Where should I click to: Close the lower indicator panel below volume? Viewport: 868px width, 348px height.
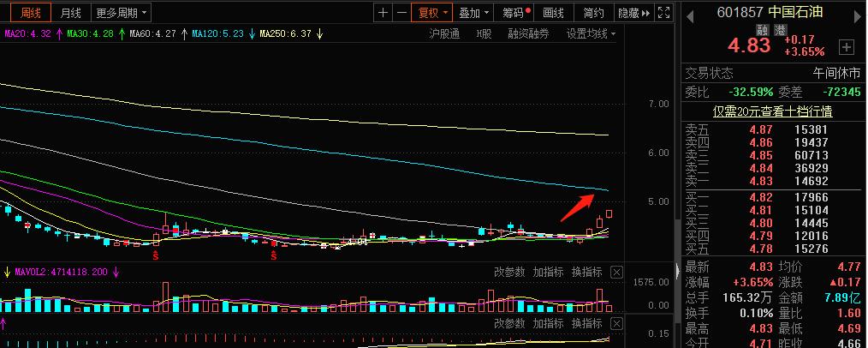coord(616,322)
